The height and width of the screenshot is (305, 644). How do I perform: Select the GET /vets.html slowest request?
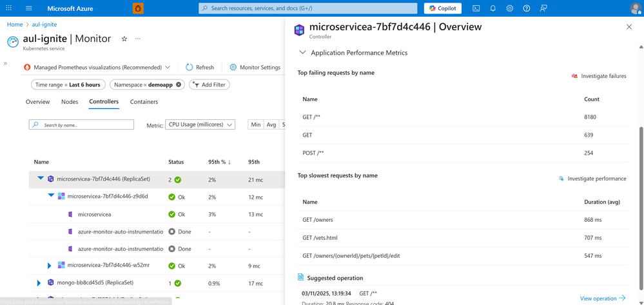[x=463, y=237]
